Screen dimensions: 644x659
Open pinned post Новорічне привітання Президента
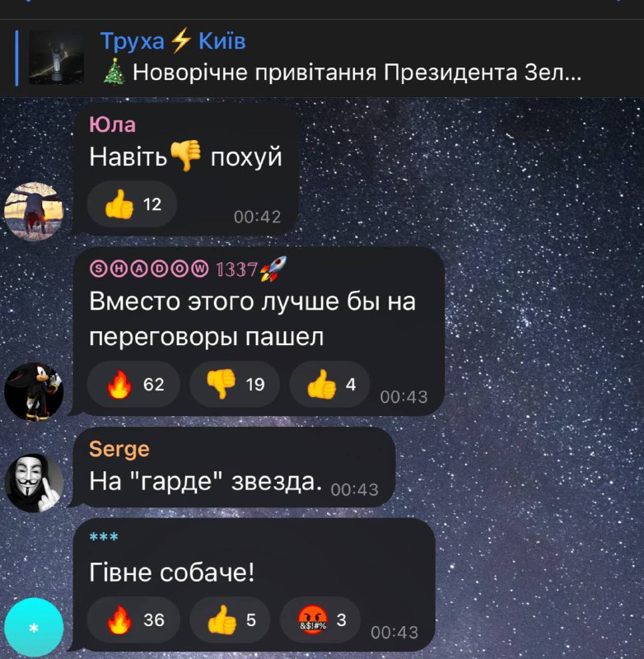tap(343, 72)
